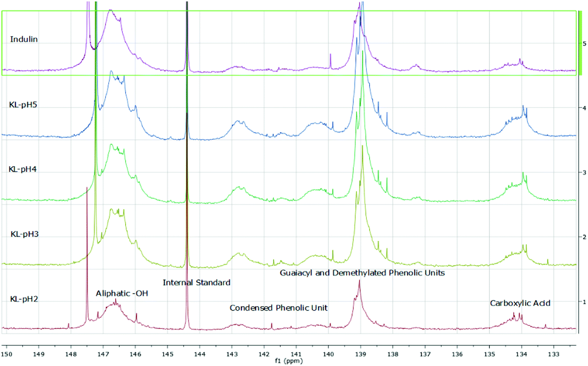The image size is (588, 366).
Task: Click stacked spectrum index 1 on right
Action: [584, 301]
